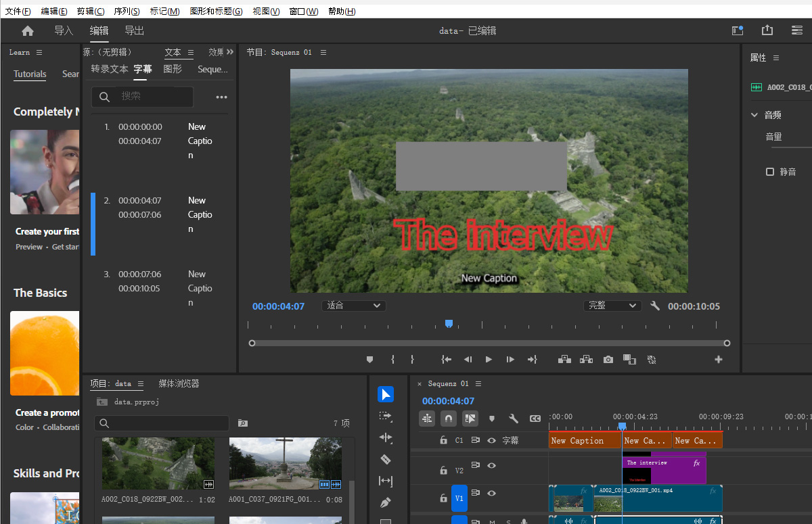
Task: Select the Pen tool
Action: point(386,503)
